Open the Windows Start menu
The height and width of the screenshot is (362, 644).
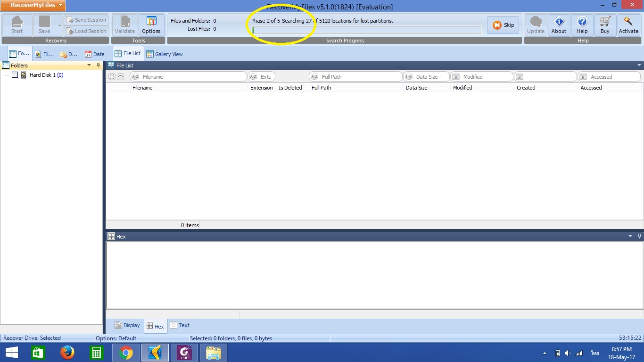click(12, 353)
